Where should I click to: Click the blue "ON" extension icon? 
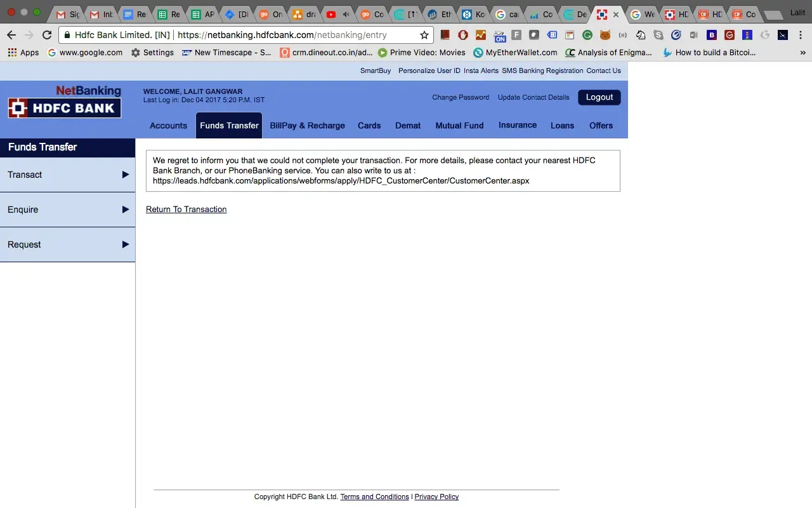[500, 36]
